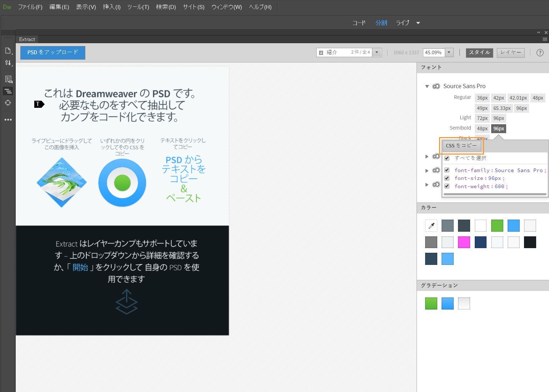Click the blue circle with green center

tap(122, 183)
